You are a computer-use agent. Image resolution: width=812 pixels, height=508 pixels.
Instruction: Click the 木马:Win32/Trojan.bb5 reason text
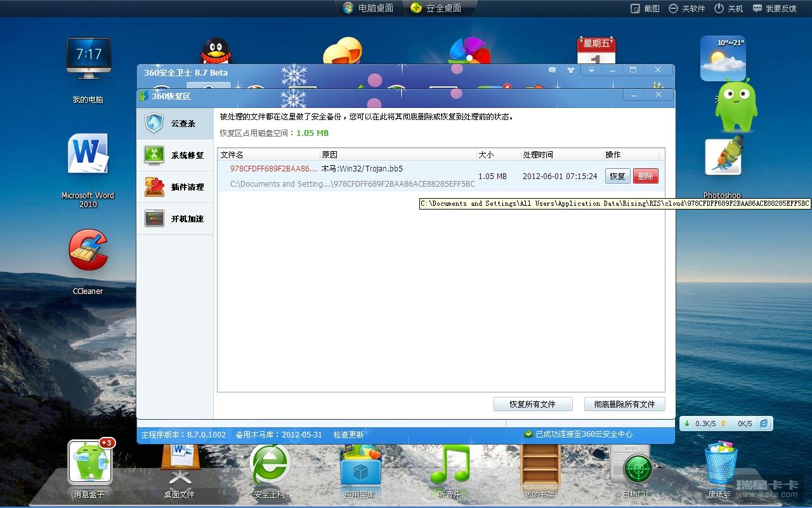362,169
